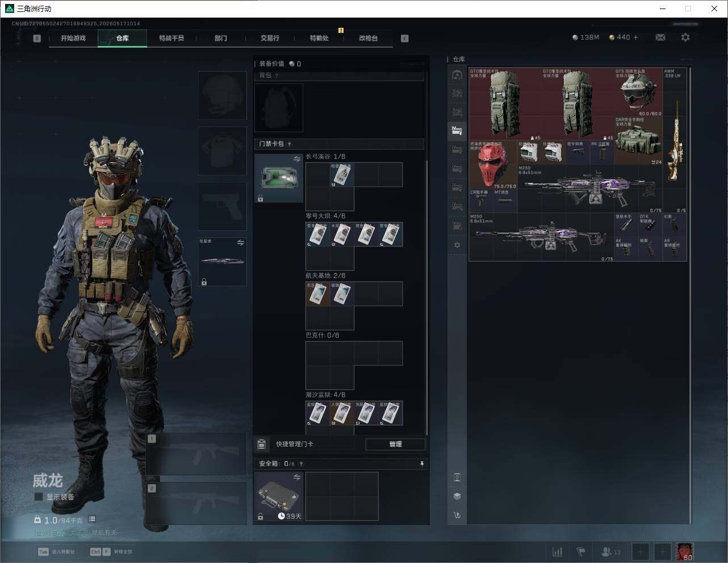
Task: Swap the melee knife using its arrows
Action: (240, 243)
